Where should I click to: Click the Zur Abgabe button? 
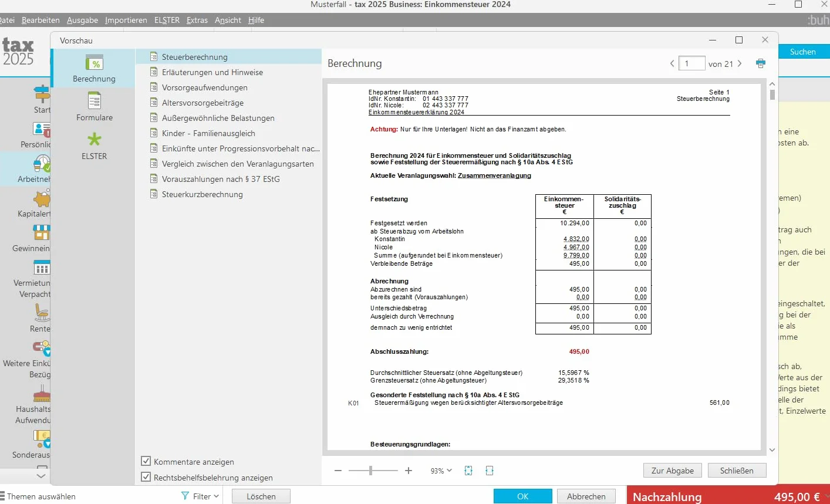[x=672, y=471]
